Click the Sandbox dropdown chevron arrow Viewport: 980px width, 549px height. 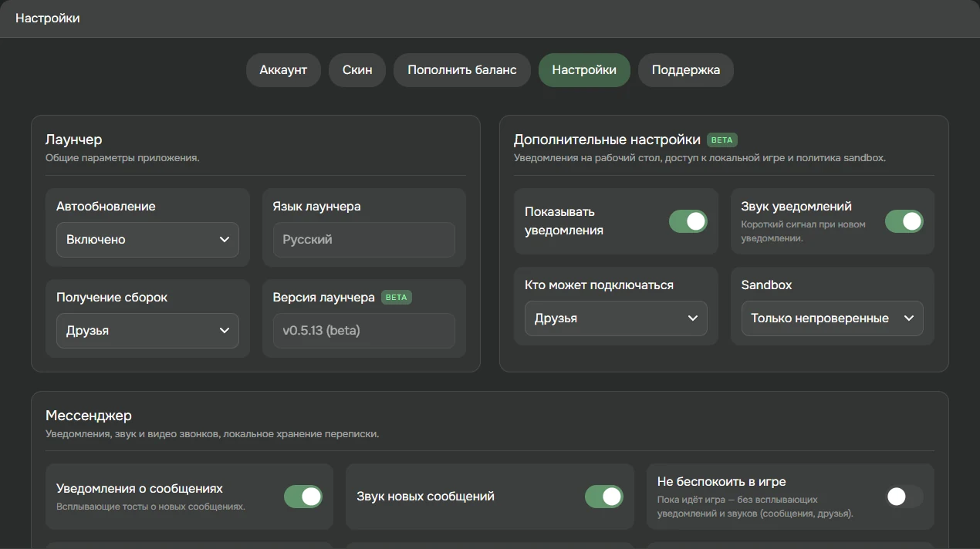(909, 318)
